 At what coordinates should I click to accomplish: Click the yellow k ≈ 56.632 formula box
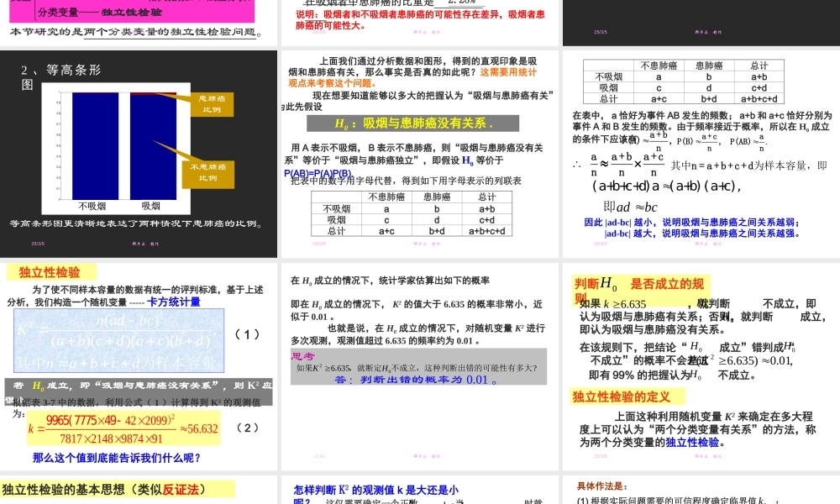123,428
